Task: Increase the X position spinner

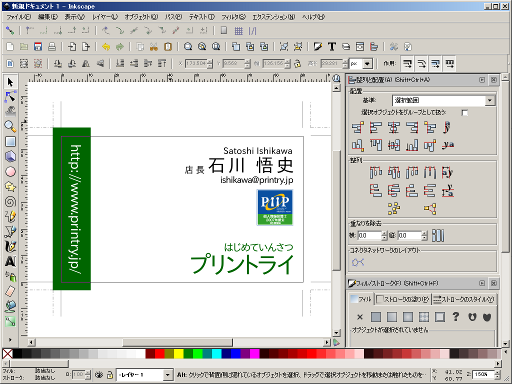Action: coord(210,61)
